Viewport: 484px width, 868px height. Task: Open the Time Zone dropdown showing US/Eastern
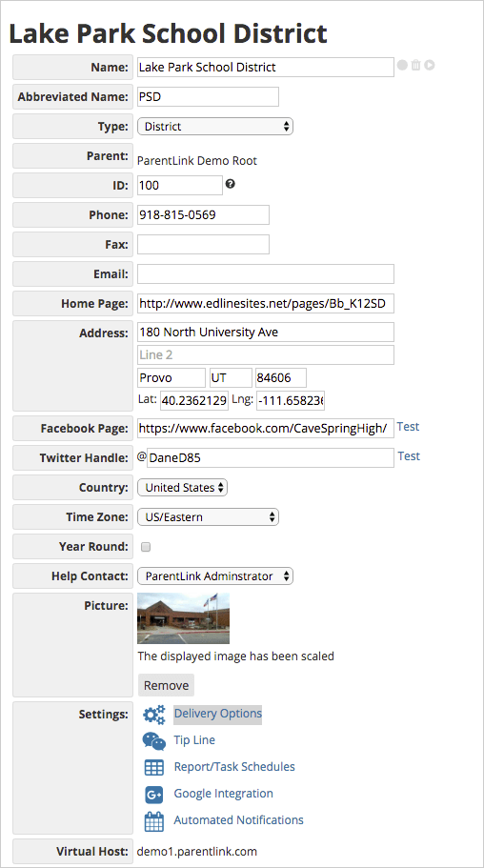coord(209,517)
